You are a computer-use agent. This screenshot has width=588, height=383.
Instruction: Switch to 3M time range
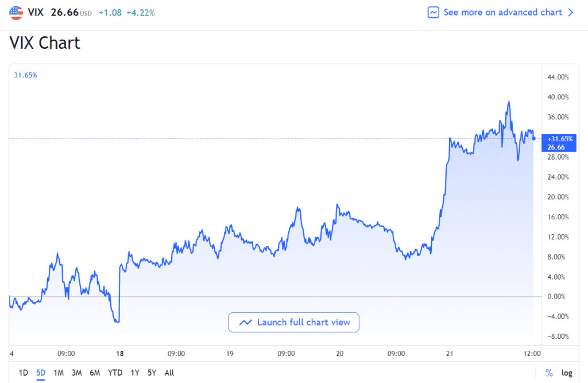click(76, 373)
